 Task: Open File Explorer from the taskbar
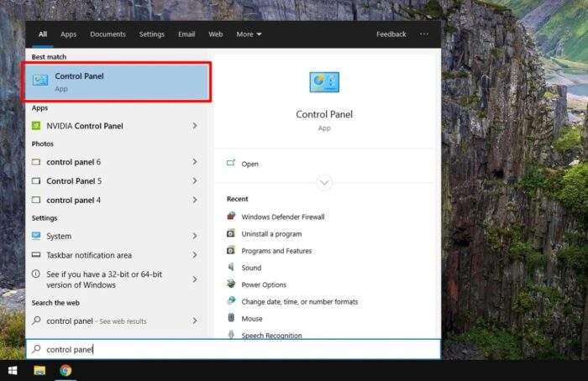[39, 371]
